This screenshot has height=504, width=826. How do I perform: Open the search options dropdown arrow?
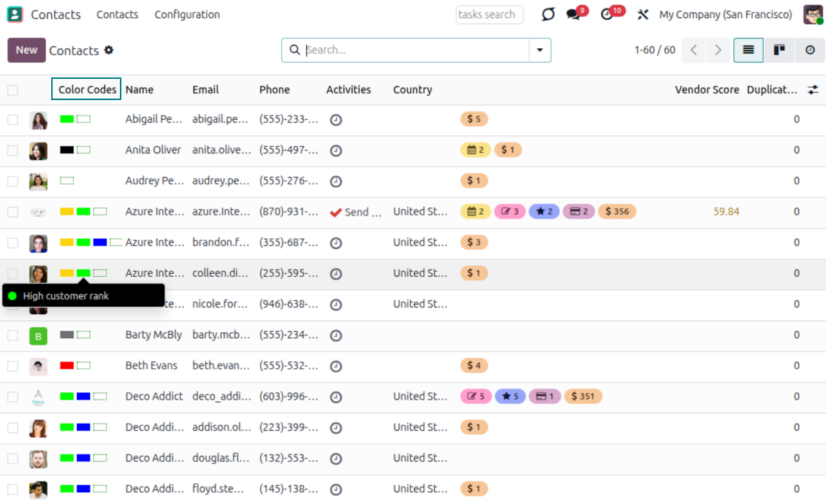(x=539, y=50)
